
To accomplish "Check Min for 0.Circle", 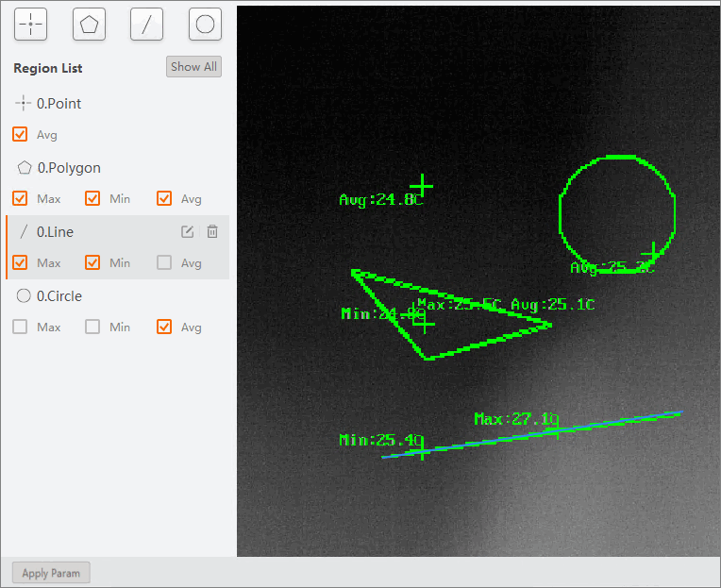I will (x=92, y=328).
